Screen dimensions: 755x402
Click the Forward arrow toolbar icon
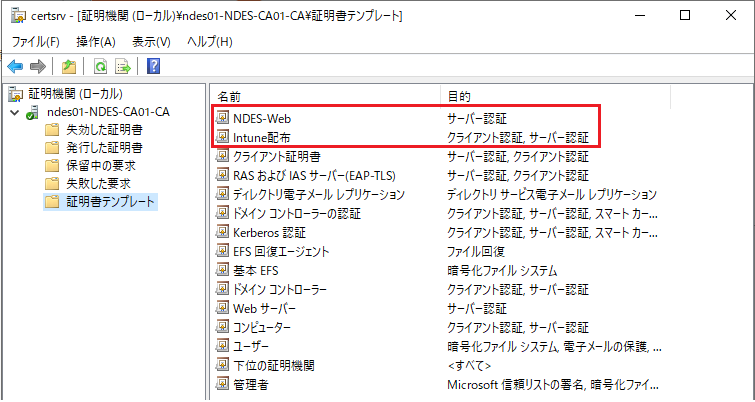click(x=37, y=66)
